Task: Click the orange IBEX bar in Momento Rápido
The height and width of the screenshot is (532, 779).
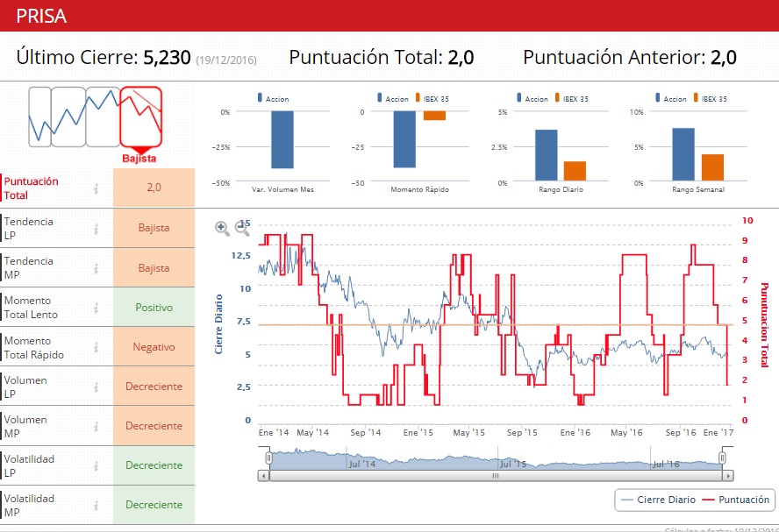Action: pyautogui.click(x=435, y=116)
